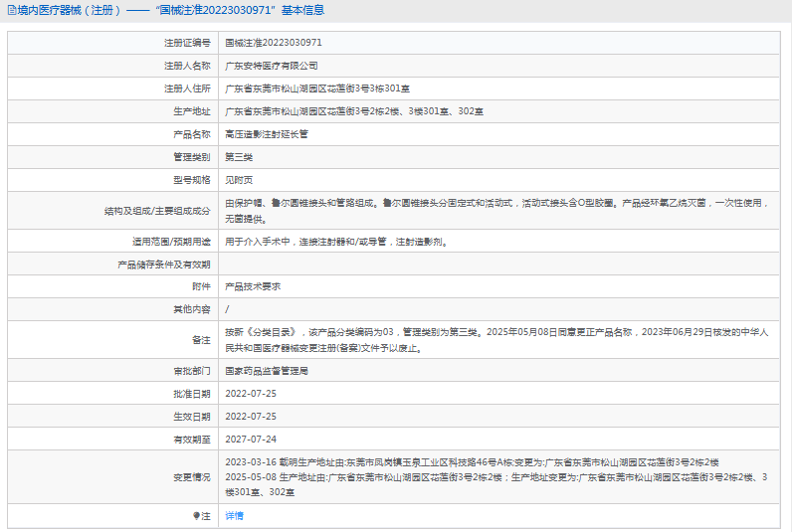Click 见附页 in the 型号规格 row
Screen dimensions: 792x532
tap(239, 180)
